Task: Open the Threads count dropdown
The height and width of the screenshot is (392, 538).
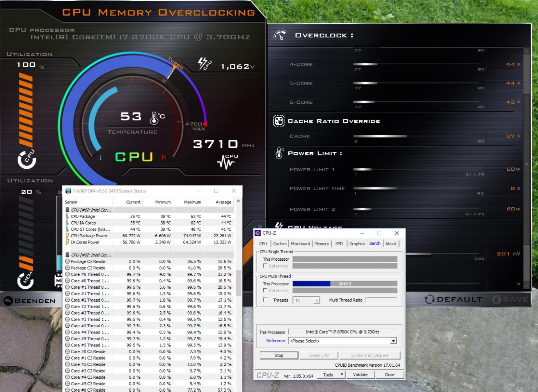Action: [317, 300]
